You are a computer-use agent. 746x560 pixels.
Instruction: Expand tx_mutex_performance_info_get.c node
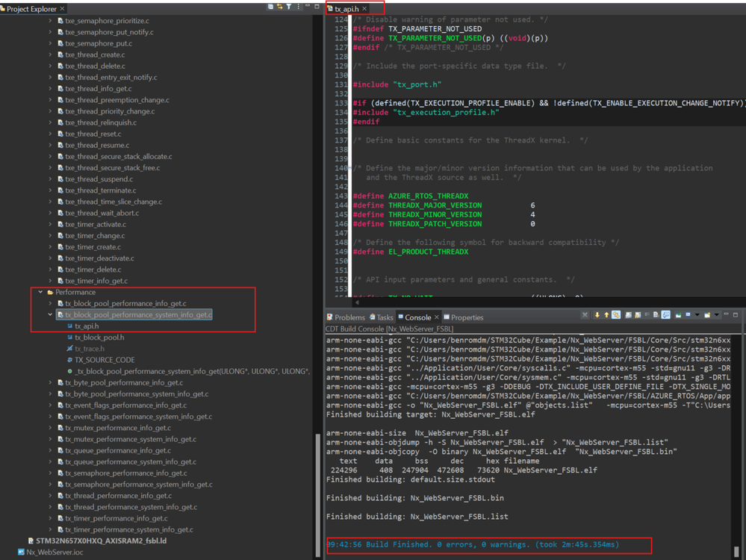[x=50, y=428]
